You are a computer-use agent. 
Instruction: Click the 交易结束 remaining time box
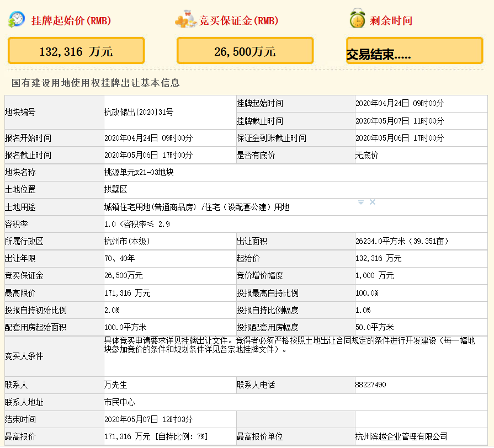coord(414,50)
